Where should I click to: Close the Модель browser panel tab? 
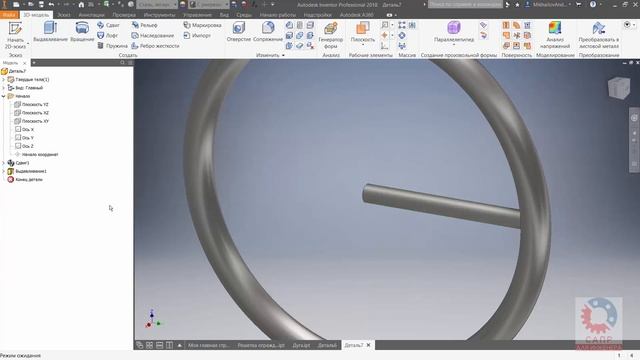click(x=24, y=63)
